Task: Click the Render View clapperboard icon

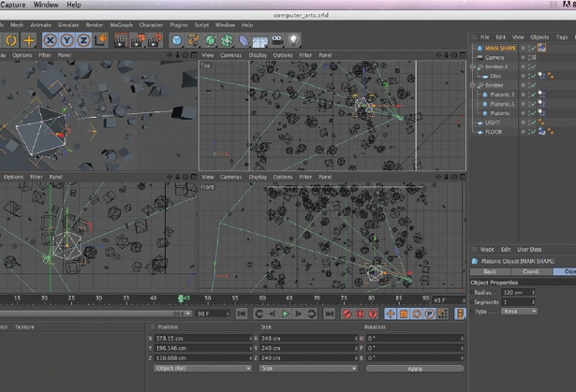Action: point(121,40)
